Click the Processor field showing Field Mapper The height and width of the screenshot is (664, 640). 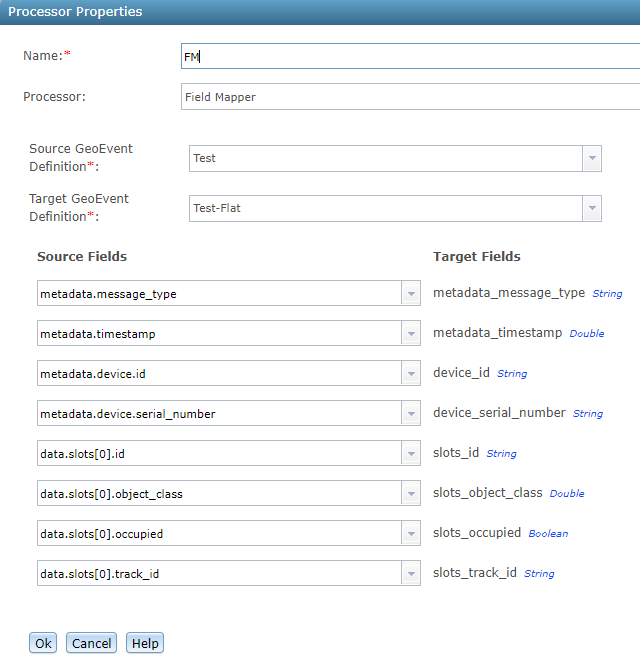click(x=410, y=97)
